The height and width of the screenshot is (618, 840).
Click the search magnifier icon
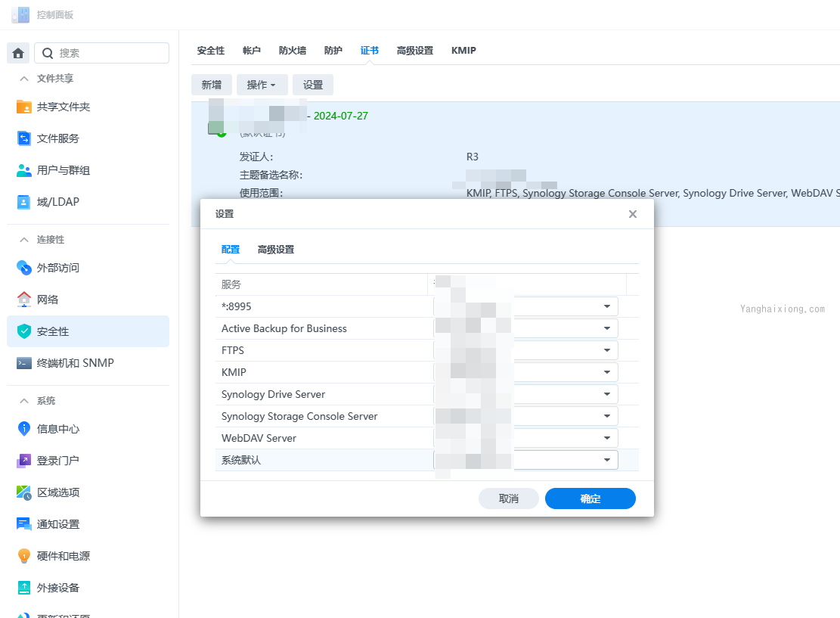(x=48, y=53)
